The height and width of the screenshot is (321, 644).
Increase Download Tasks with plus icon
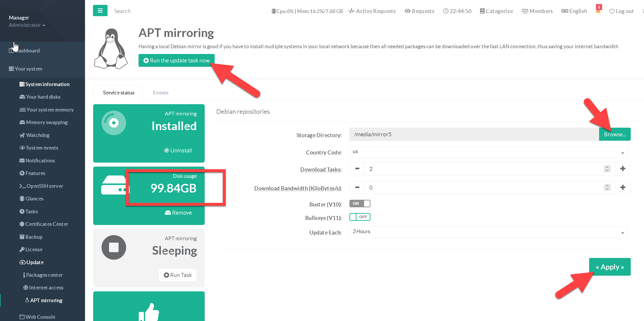tap(623, 169)
